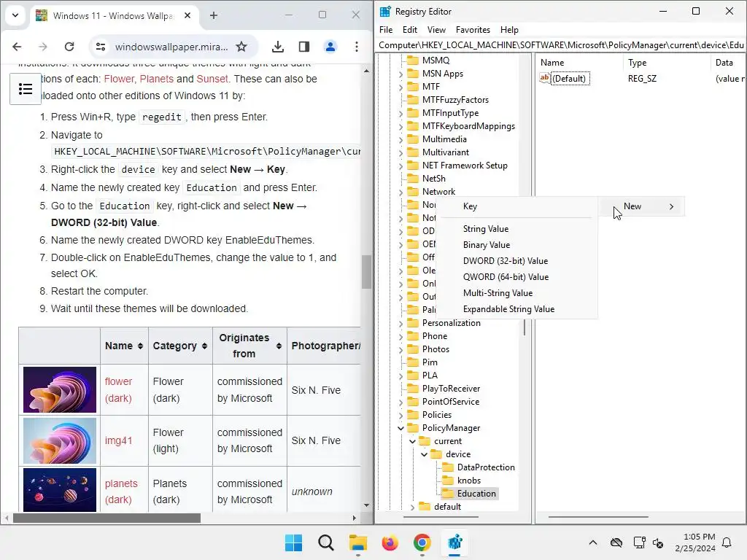Choose Multi-String Value

pos(516,293)
